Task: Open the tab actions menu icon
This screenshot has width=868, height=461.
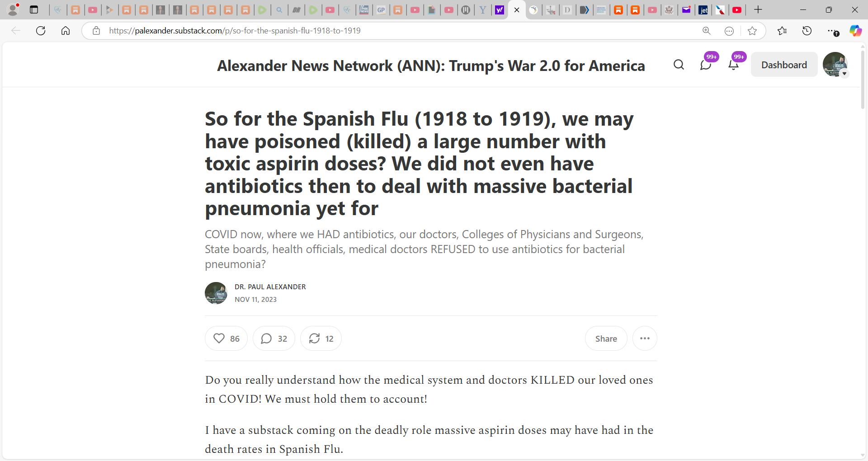Action: 34,9
